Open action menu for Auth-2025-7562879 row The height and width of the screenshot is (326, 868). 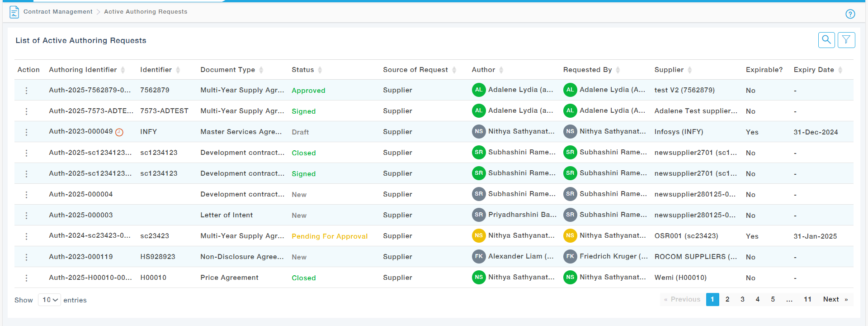tap(26, 91)
